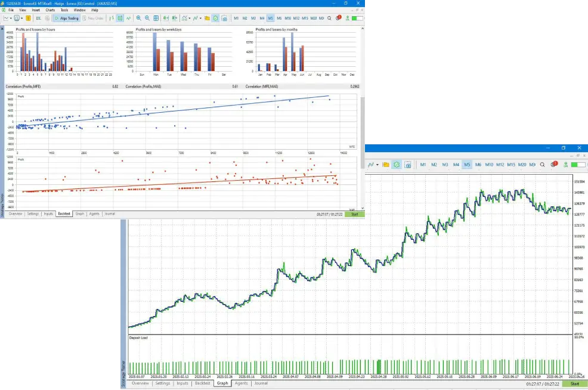Expand the objects dropdown arrow in lower window
Screen dimensions: 588x390
[x=377, y=165]
